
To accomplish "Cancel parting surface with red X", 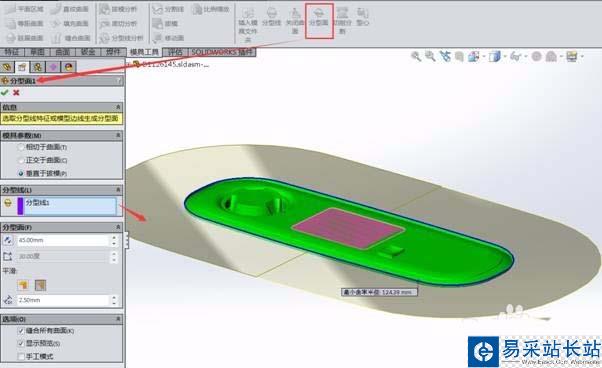I will tap(16, 92).
